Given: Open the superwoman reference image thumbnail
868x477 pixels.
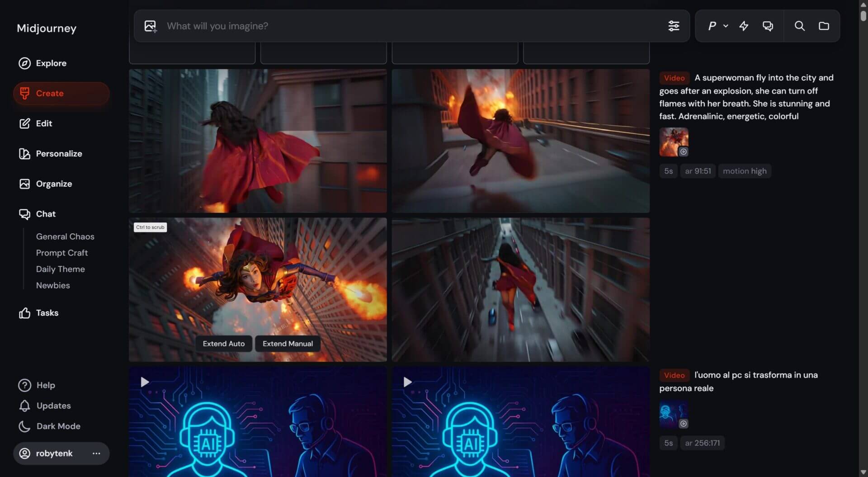Looking at the screenshot, I should 674,142.
